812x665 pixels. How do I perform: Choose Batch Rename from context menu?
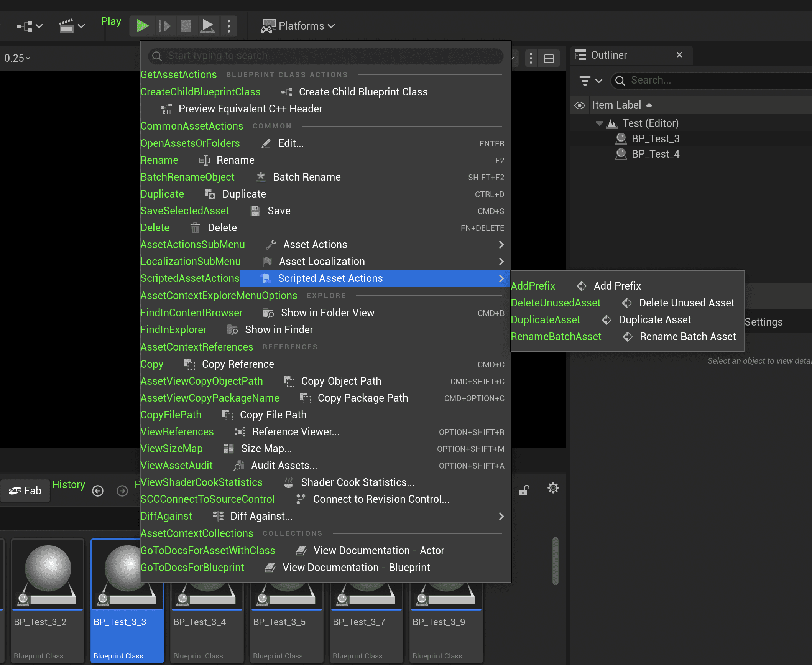(306, 177)
